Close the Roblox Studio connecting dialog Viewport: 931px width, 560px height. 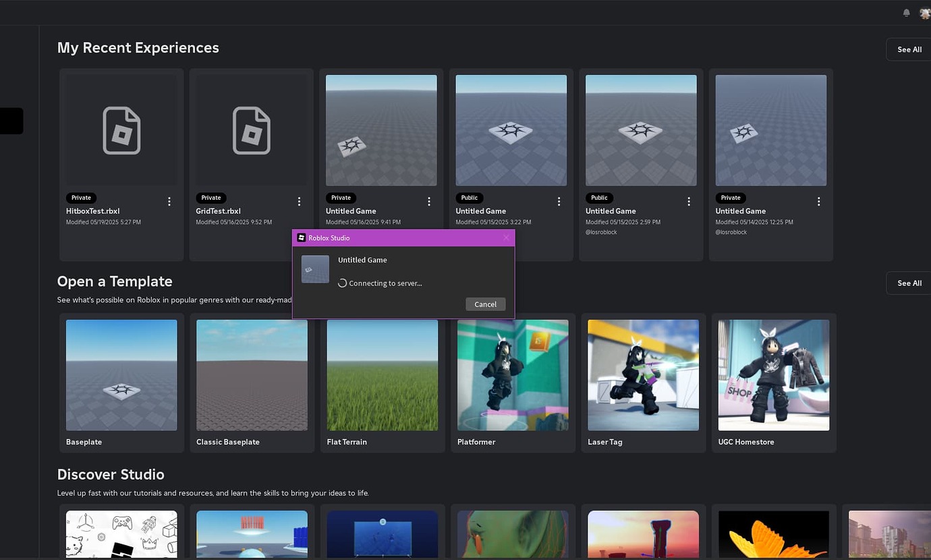506,237
